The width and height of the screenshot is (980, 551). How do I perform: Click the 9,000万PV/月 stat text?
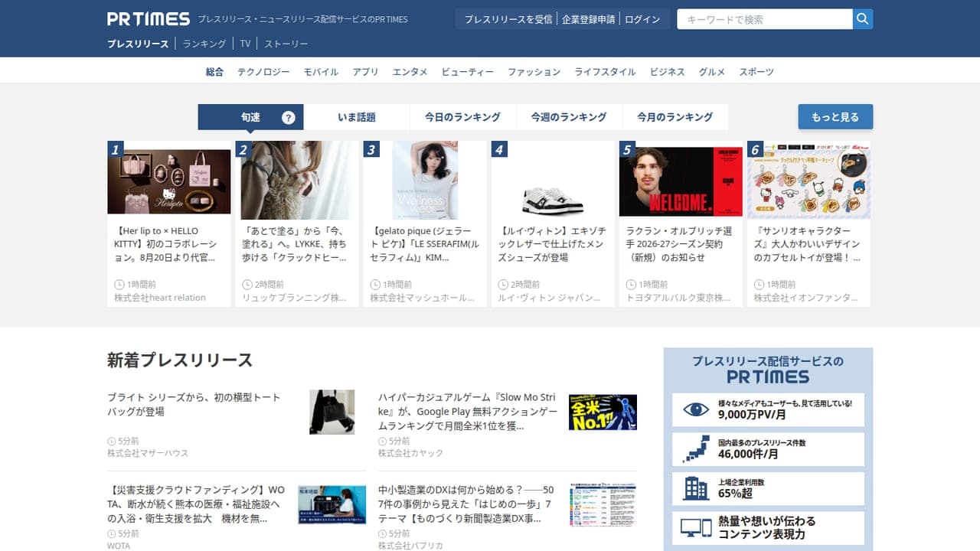[752, 415]
